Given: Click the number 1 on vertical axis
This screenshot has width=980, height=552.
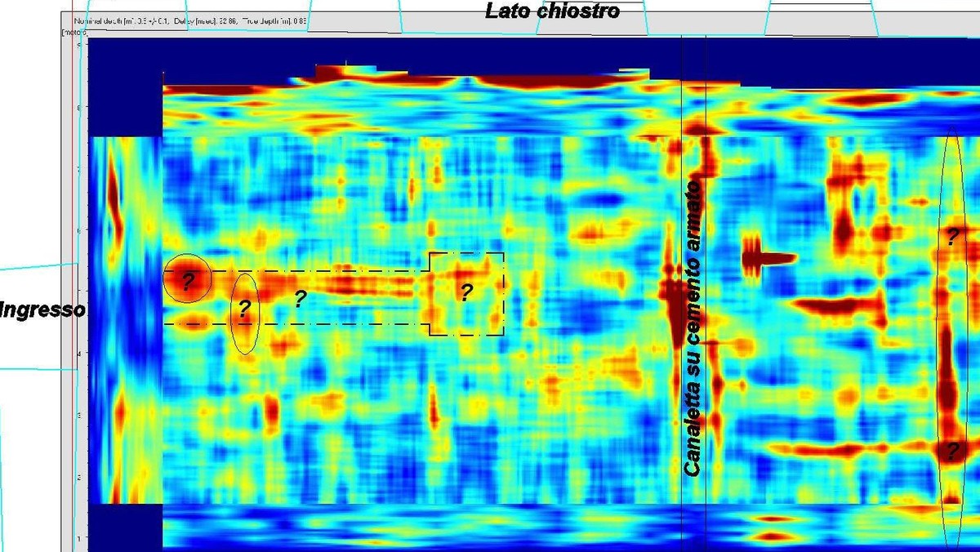Looking at the screenshot, I should [78, 539].
